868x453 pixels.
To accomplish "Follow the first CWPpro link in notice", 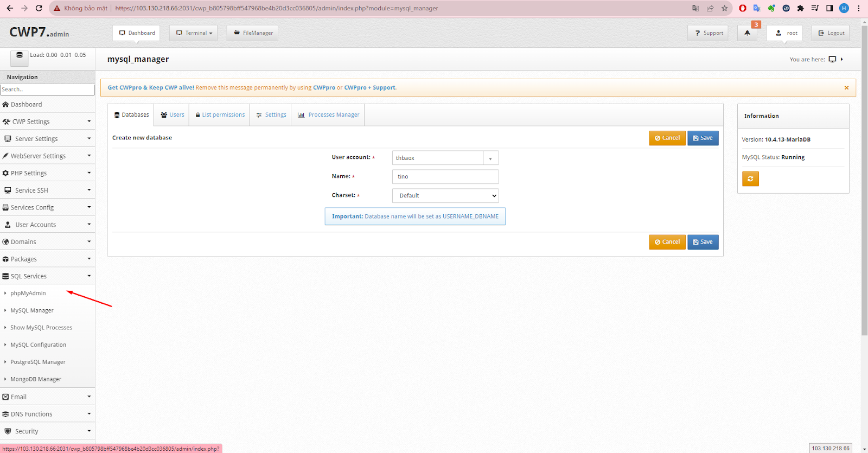I will (324, 88).
